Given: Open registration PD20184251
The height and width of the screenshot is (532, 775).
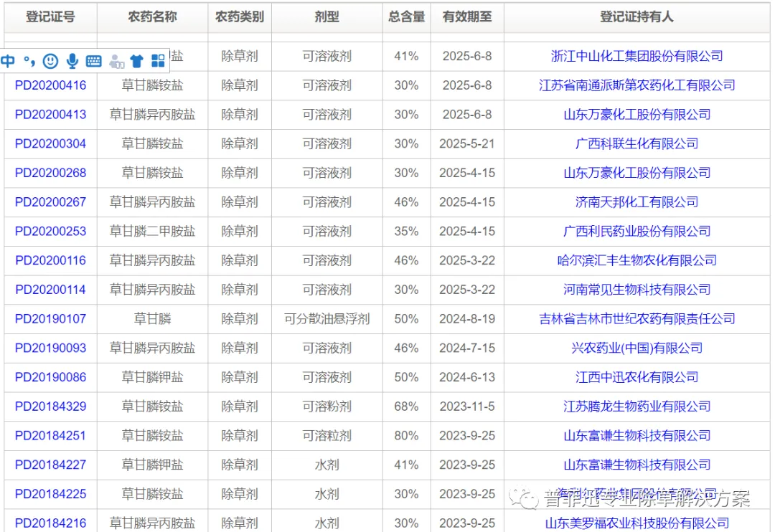Looking at the screenshot, I should coord(50,435).
